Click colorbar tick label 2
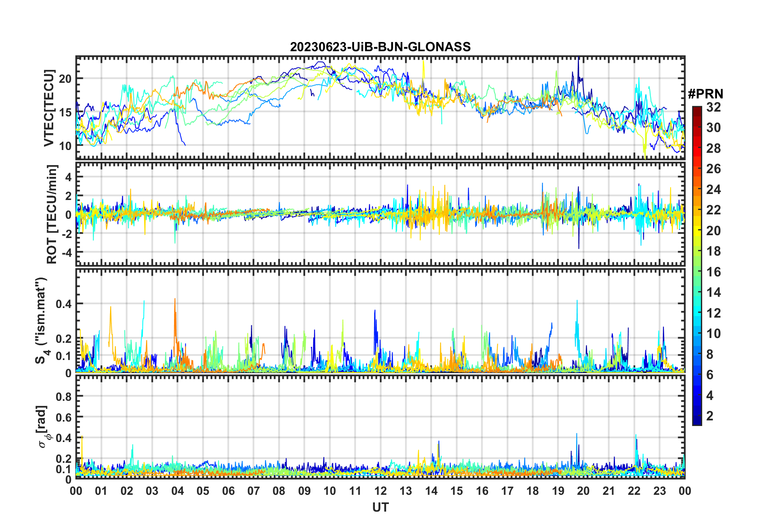The width and height of the screenshot is (761, 532). point(710,416)
